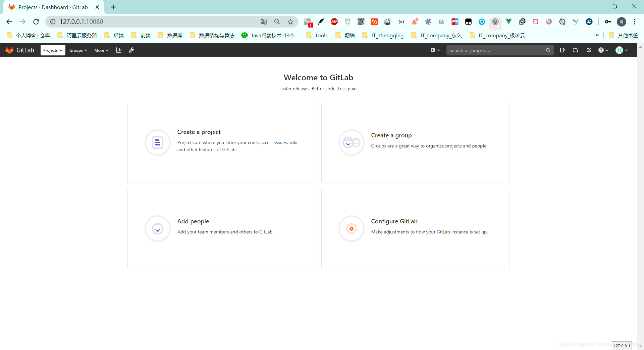Screen dimensions: 644x350
Task: Open the Create a group card
Action: point(416,143)
